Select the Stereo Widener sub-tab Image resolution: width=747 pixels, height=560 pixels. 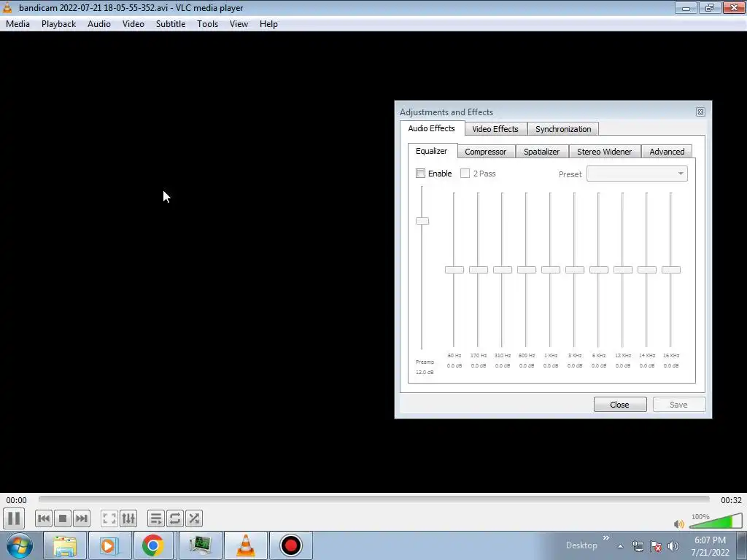[x=604, y=152]
